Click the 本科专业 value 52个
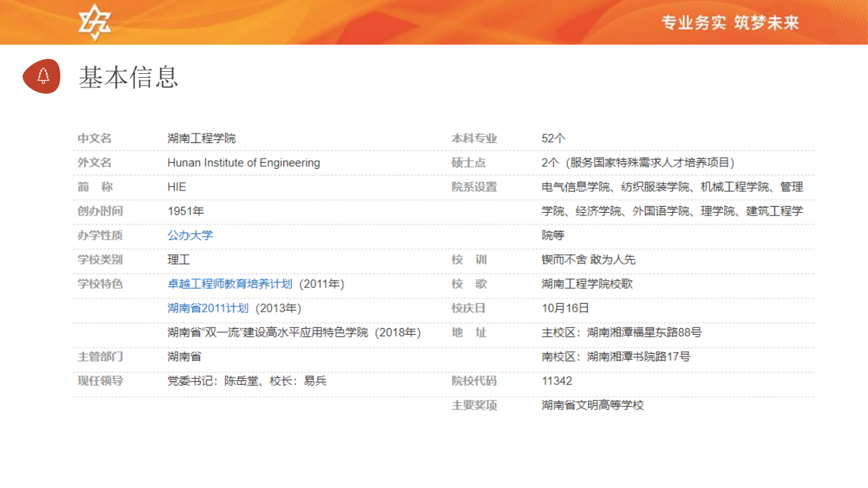868x488 pixels. point(553,138)
